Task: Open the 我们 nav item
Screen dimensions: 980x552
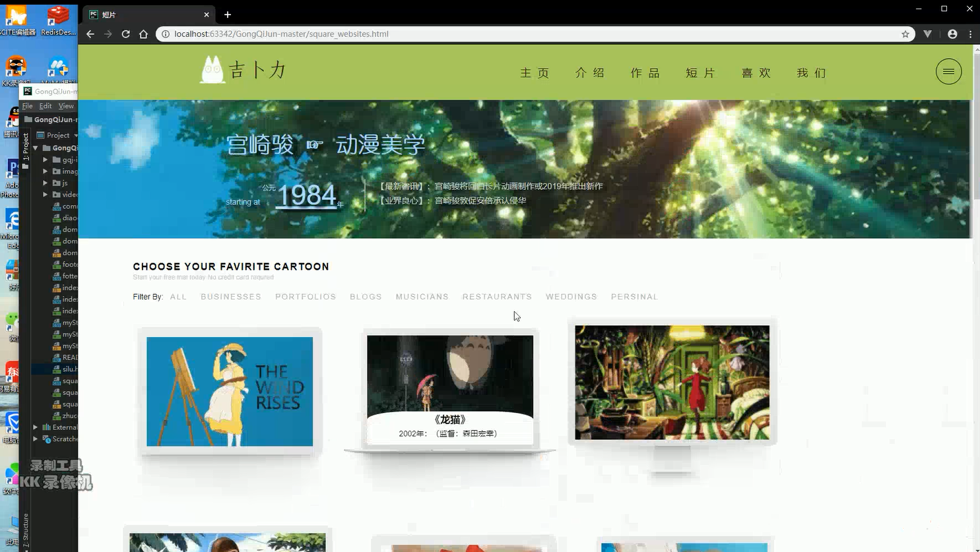Action: [812, 73]
